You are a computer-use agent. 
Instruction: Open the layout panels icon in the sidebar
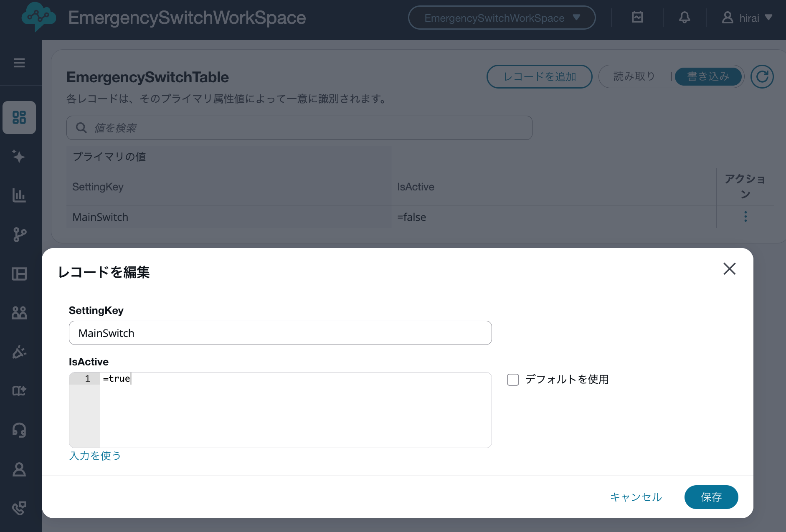pyautogui.click(x=19, y=274)
